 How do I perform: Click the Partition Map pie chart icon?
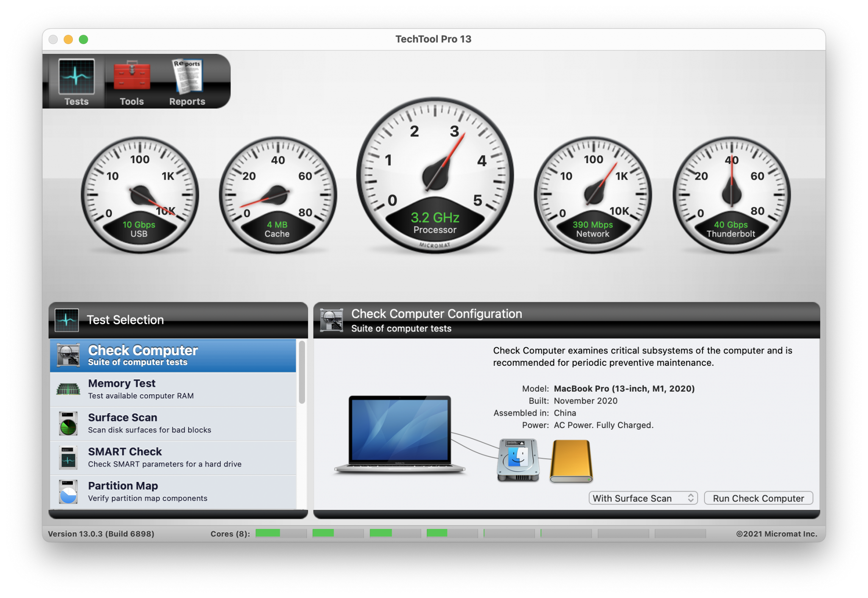pyautogui.click(x=68, y=491)
